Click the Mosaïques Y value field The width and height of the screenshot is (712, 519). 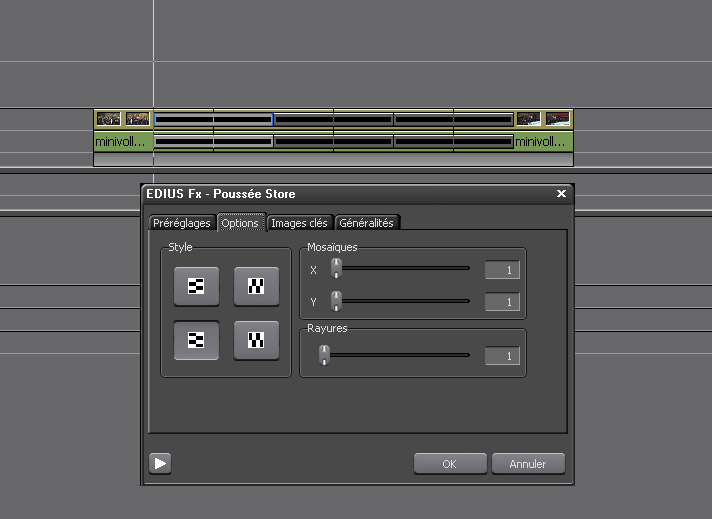[x=502, y=302]
